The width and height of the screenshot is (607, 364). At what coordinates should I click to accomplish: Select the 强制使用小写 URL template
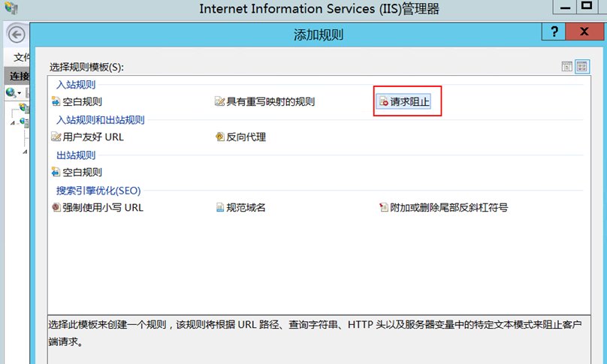coord(102,208)
